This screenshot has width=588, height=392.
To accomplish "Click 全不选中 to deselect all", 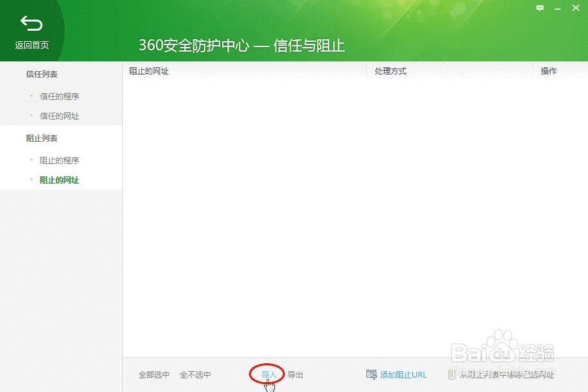I will [195, 375].
